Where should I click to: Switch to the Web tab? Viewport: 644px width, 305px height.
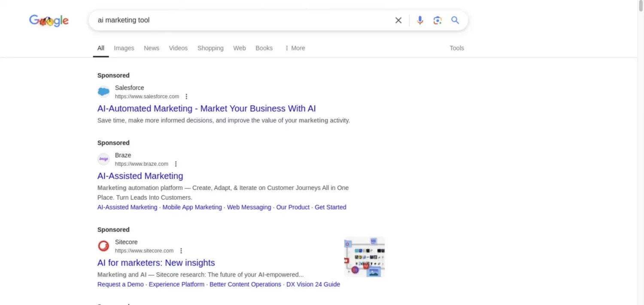(x=240, y=48)
